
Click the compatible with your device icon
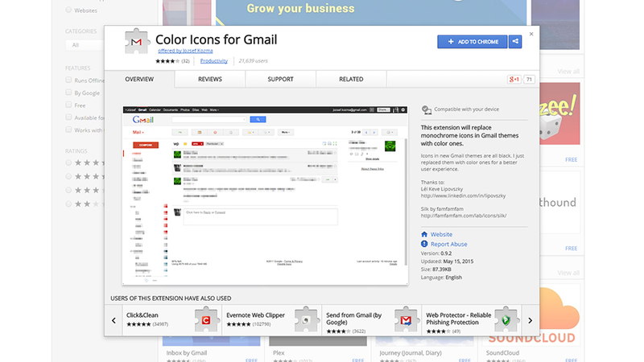(x=427, y=110)
